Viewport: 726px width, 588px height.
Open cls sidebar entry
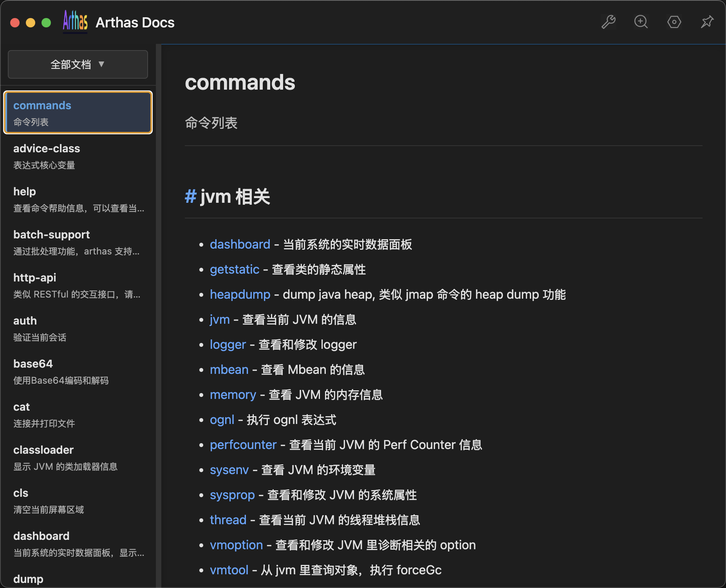[78, 501]
